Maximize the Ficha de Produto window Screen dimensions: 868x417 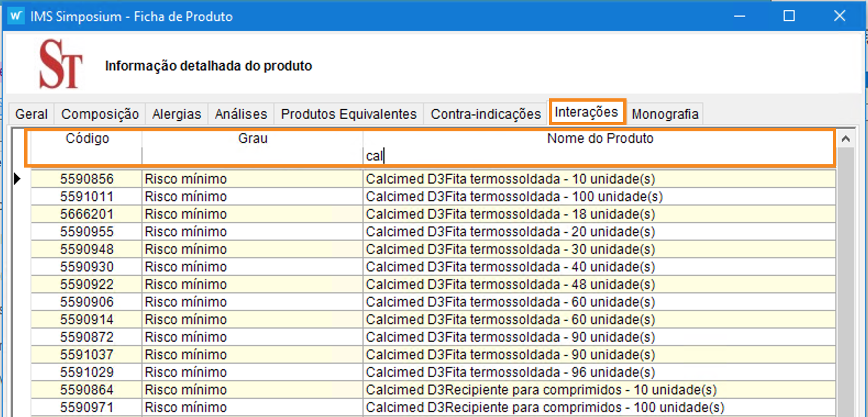click(x=789, y=16)
